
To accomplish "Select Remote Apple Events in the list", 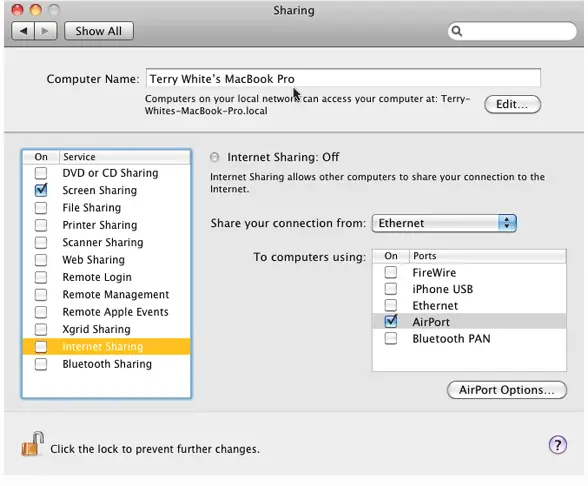I will (x=106, y=312).
